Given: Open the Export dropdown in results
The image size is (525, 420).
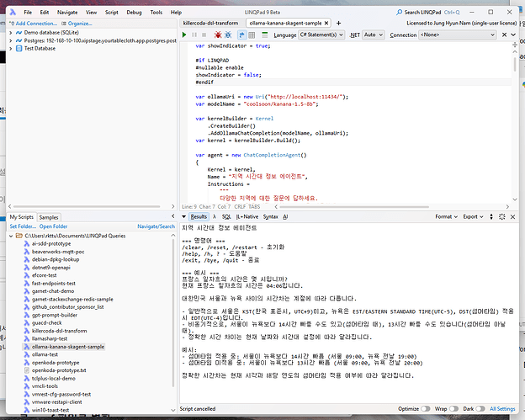Looking at the screenshot, I should coord(473,216).
